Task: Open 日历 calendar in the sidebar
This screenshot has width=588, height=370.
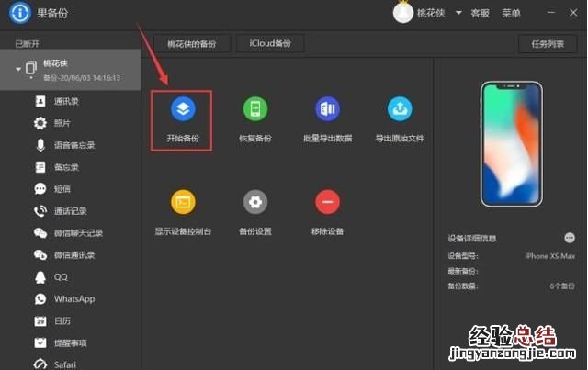Action: [62, 321]
